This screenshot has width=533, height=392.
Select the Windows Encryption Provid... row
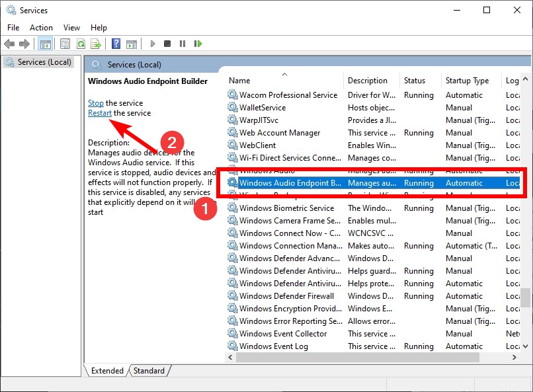[x=373, y=309]
